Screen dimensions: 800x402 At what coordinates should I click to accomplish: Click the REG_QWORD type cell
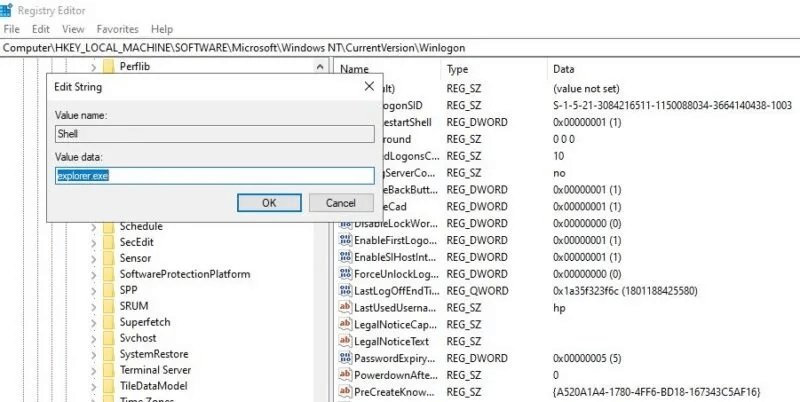(478, 291)
